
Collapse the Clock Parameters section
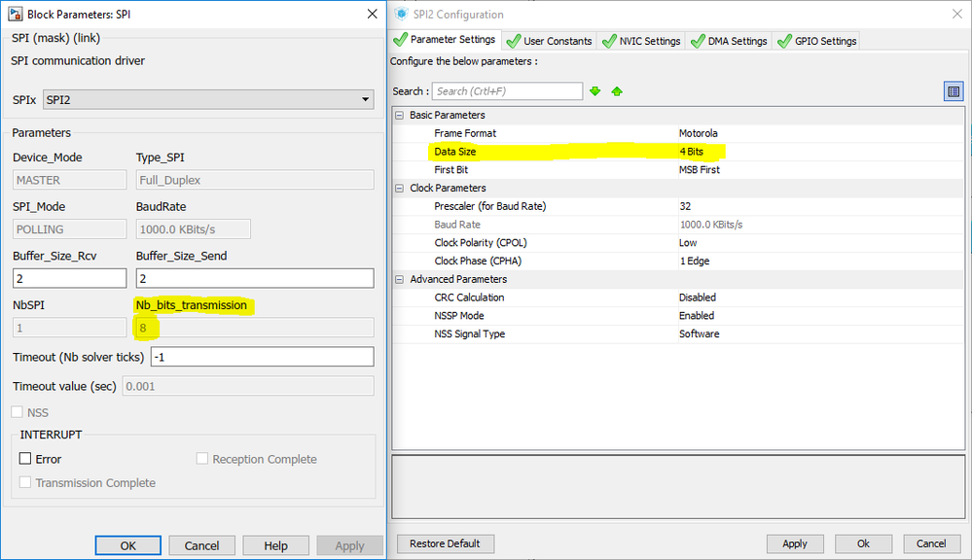coord(399,189)
